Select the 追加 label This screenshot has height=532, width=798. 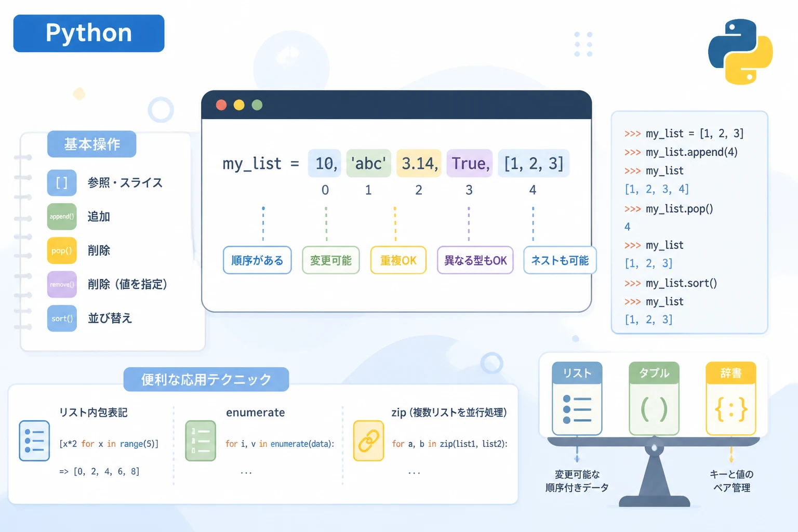coord(99,217)
